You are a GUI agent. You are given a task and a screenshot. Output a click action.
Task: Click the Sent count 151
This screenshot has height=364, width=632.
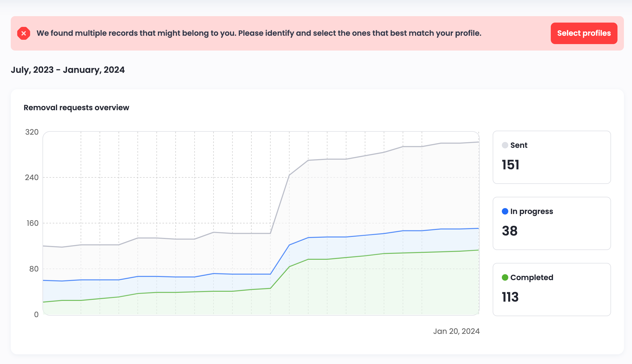pyautogui.click(x=510, y=165)
